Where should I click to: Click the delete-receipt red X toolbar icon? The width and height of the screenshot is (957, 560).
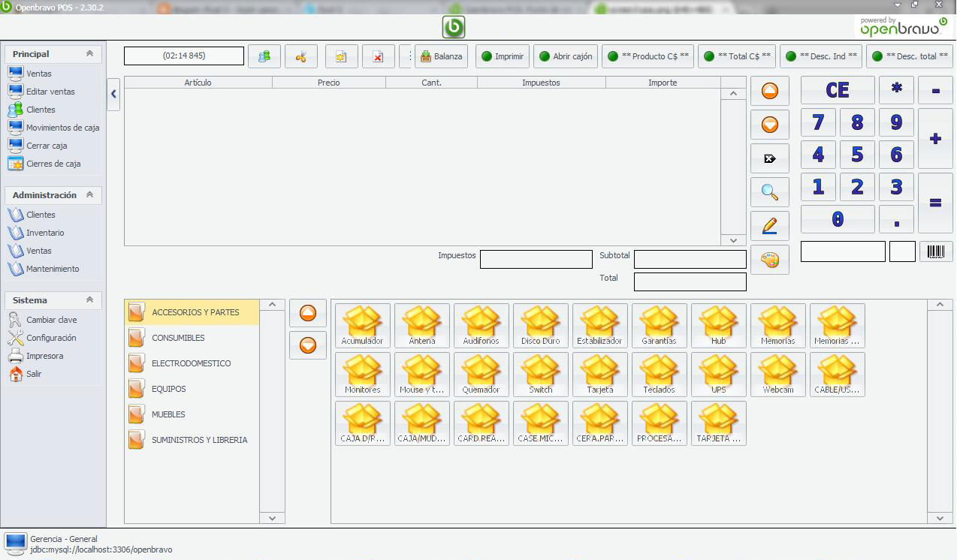pyautogui.click(x=378, y=56)
